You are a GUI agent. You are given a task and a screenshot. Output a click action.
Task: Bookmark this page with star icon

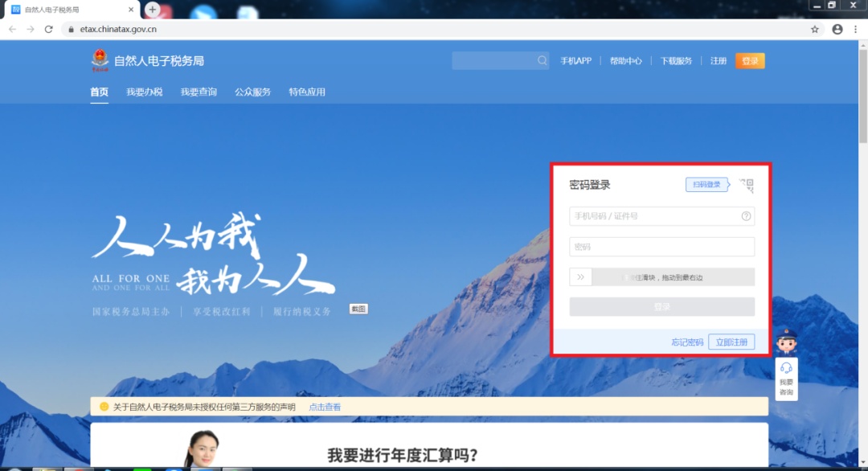point(814,29)
